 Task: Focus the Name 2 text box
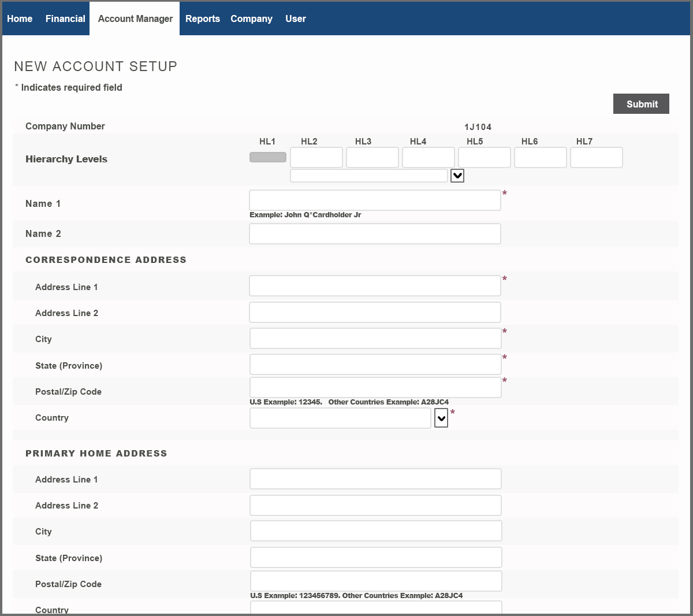(x=375, y=234)
